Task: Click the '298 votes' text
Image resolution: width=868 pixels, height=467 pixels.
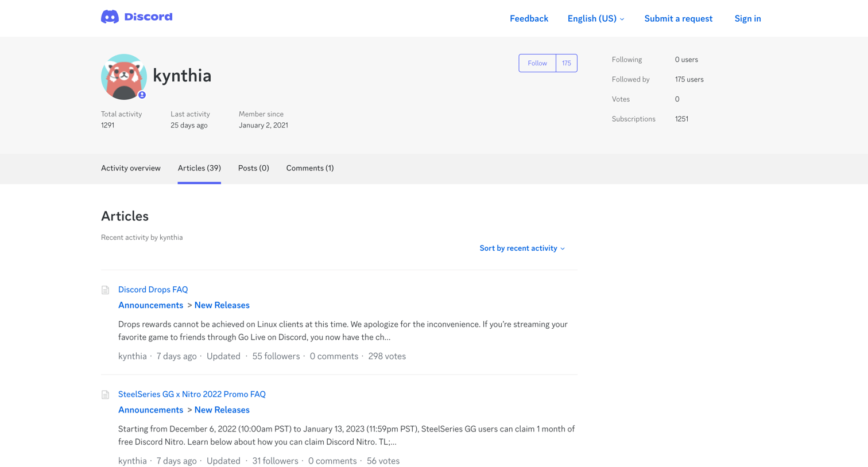Action: click(x=387, y=356)
